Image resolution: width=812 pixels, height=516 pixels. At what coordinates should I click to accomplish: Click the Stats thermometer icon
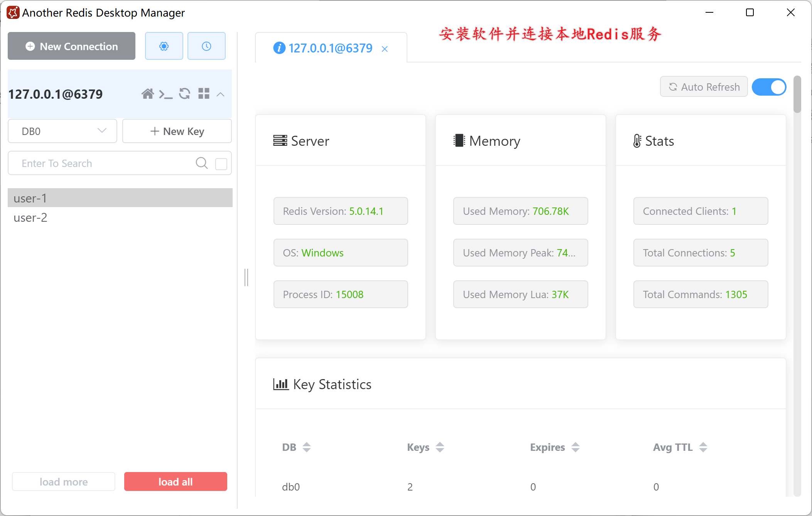[x=637, y=141]
